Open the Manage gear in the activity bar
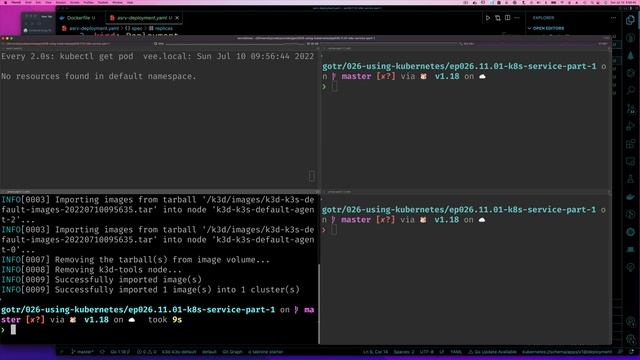The width and height of the screenshot is (640, 360). pyautogui.click(x=631, y=339)
